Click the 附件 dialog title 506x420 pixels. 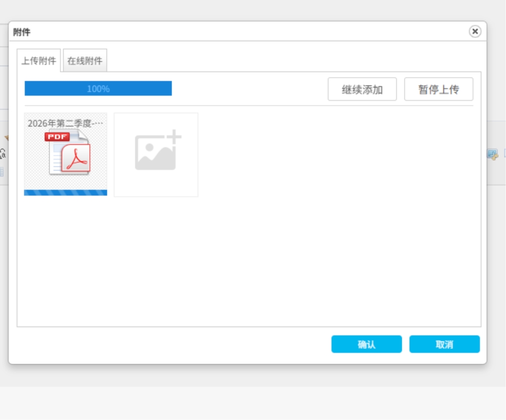point(22,32)
